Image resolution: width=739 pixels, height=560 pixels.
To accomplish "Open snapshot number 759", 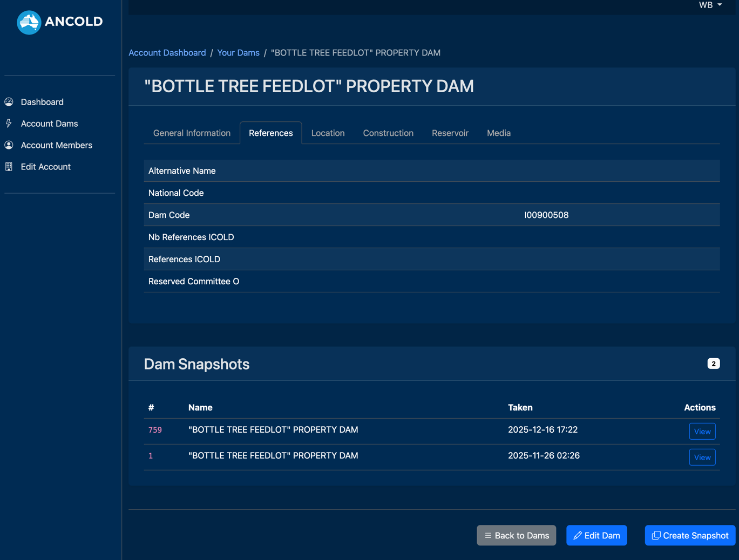I will (155, 429).
